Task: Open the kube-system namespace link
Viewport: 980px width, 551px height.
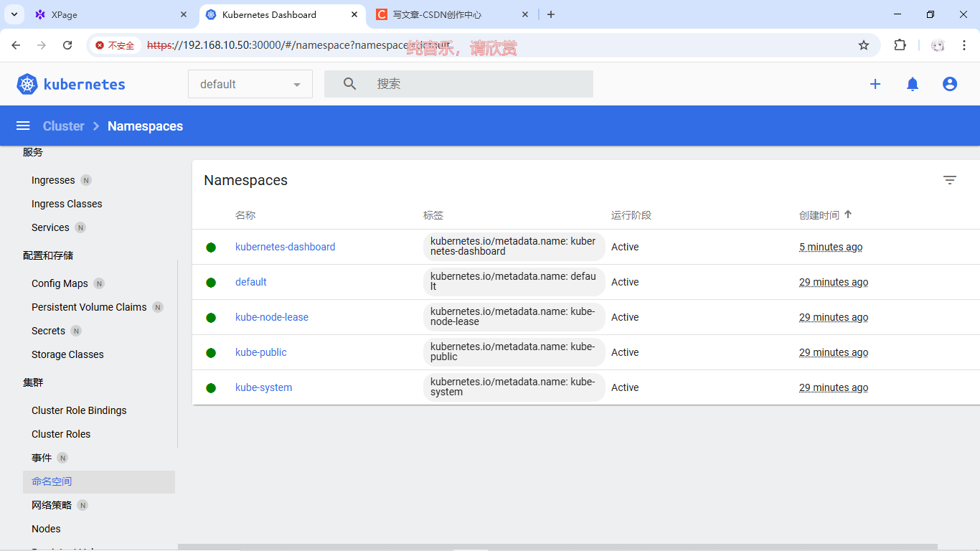Action: click(x=263, y=387)
